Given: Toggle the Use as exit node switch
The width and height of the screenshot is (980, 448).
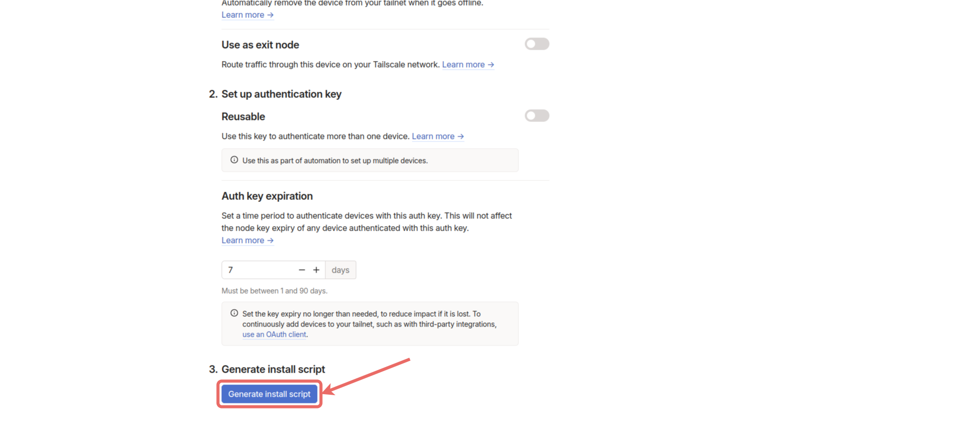Looking at the screenshot, I should coord(537,44).
